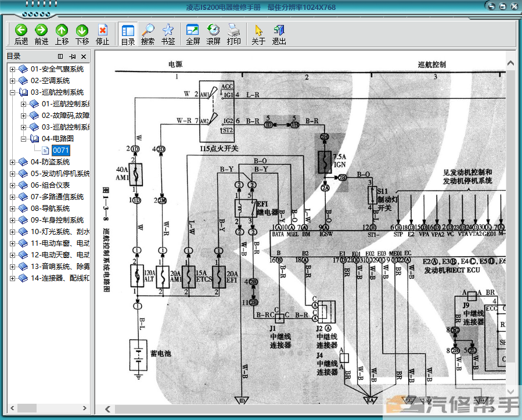Toggle the 目录 contents panel button

128,34
